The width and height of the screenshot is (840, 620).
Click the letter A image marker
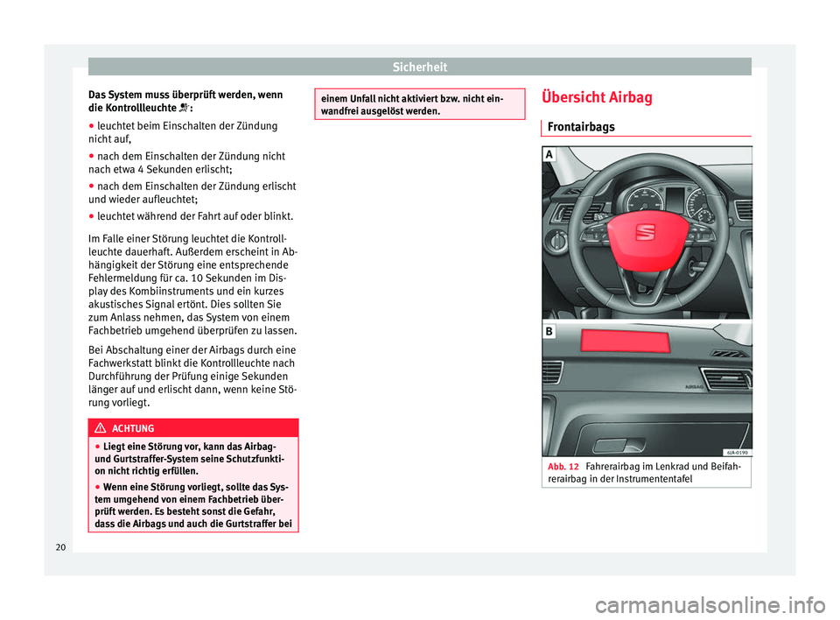point(549,155)
